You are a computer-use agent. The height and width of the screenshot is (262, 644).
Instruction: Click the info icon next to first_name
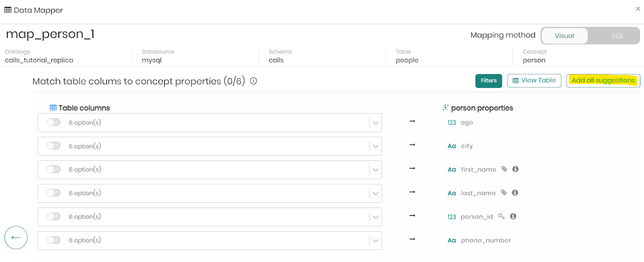coord(515,169)
